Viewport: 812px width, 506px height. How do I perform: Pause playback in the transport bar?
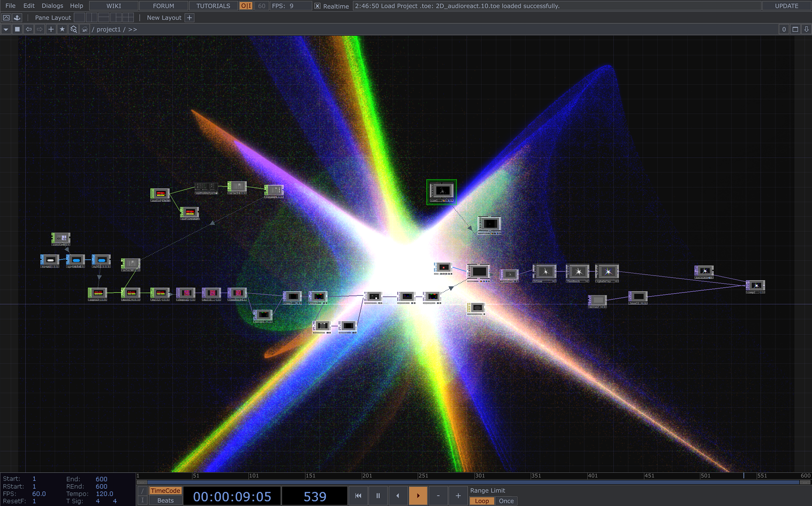[378, 496]
